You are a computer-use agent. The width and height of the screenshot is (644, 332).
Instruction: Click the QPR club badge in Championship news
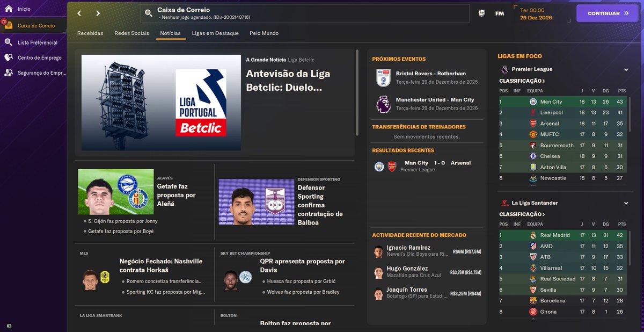(x=245, y=277)
